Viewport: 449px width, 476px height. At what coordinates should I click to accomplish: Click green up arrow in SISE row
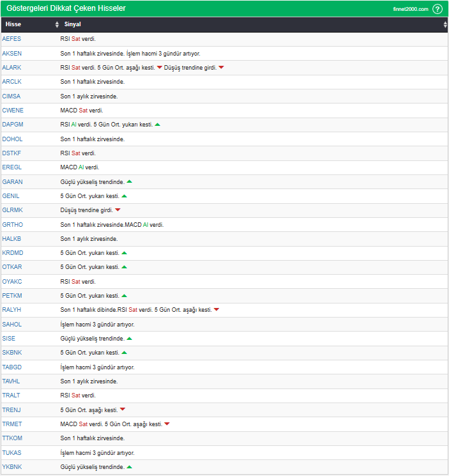click(130, 339)
